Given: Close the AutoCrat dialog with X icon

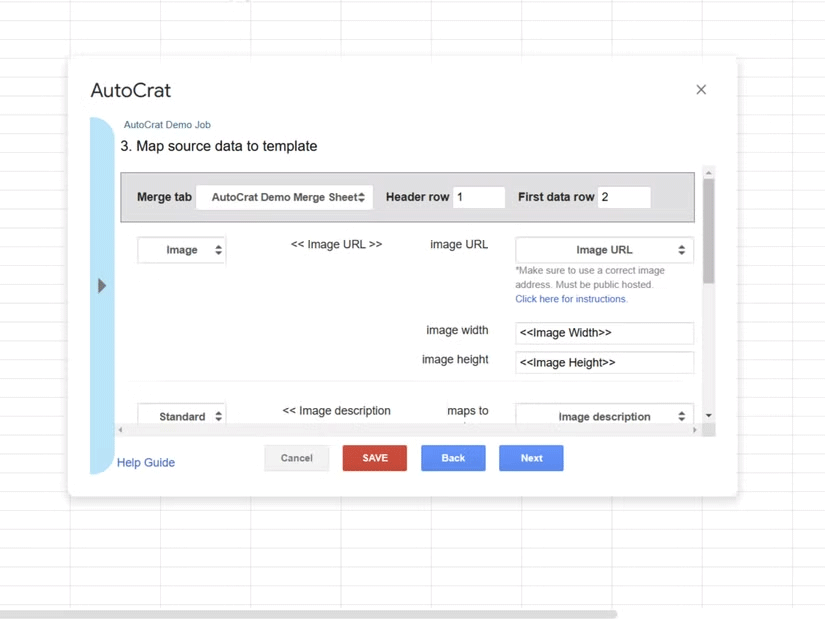Looking at the screenshot, I should tap(701, 90).
